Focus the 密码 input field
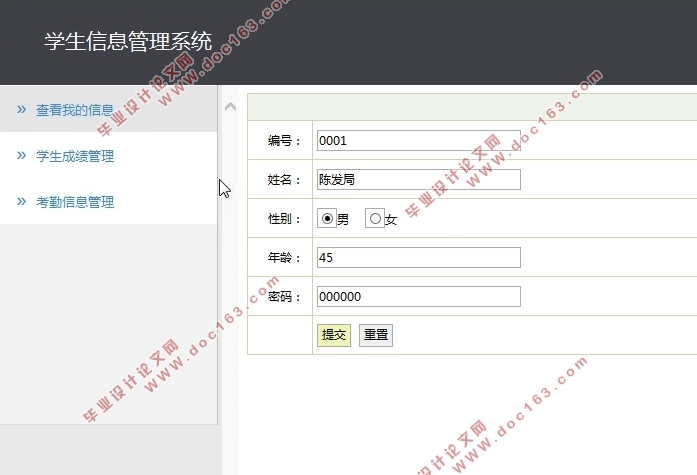Screen dimensions: 697x475 pos(419,296)
